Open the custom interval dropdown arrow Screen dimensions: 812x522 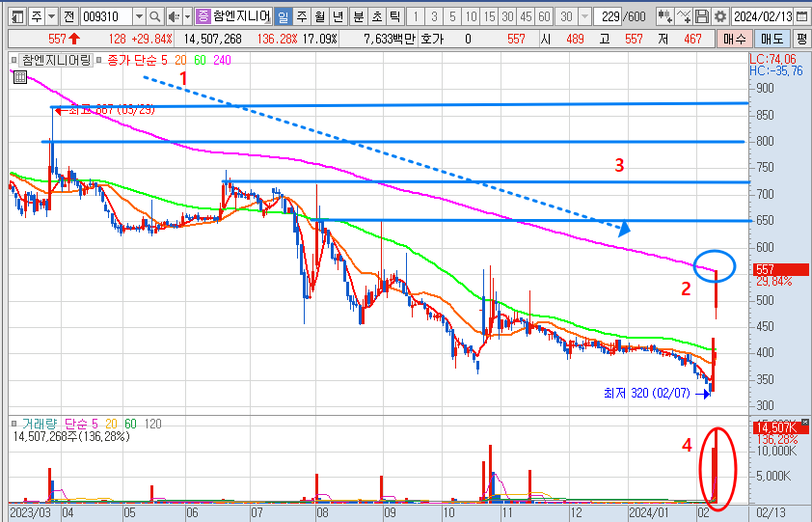coord(584,16)
